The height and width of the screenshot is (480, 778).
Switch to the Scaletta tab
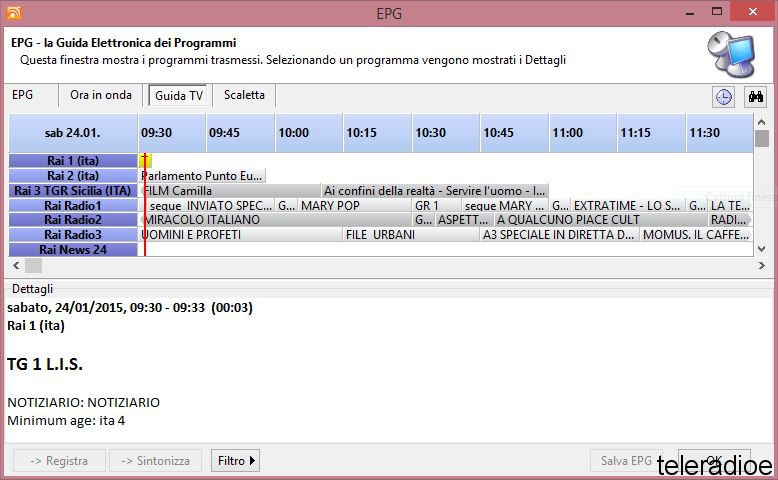pos(244,95)
